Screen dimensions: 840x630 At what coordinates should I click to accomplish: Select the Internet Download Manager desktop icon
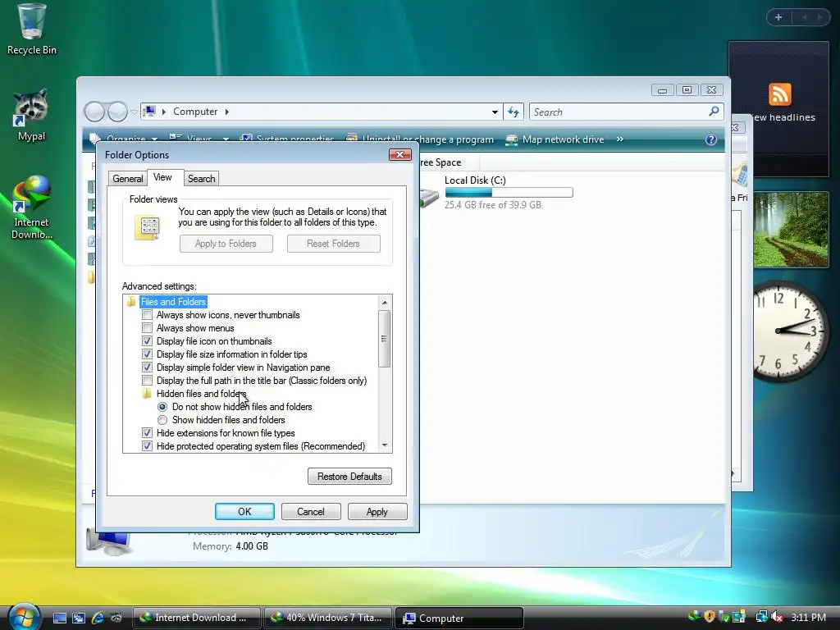coord(31,207)
